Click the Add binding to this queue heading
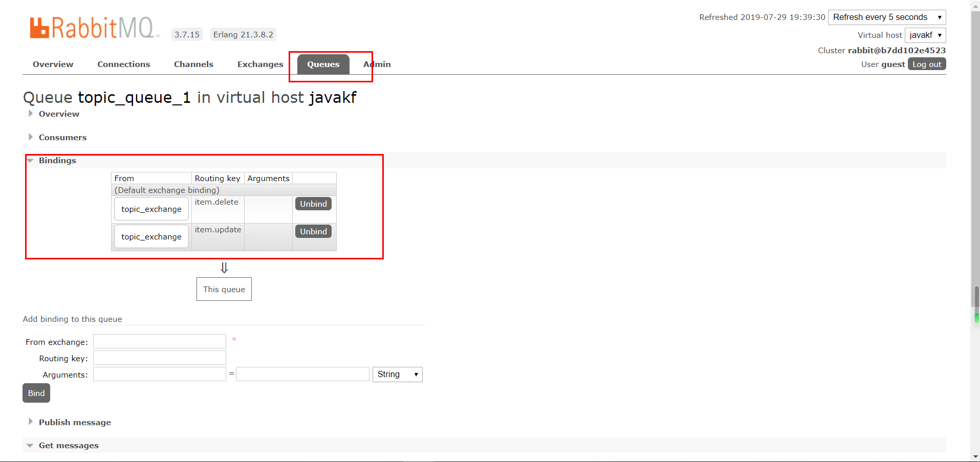 pyautogui.click(x=72, y=319)
